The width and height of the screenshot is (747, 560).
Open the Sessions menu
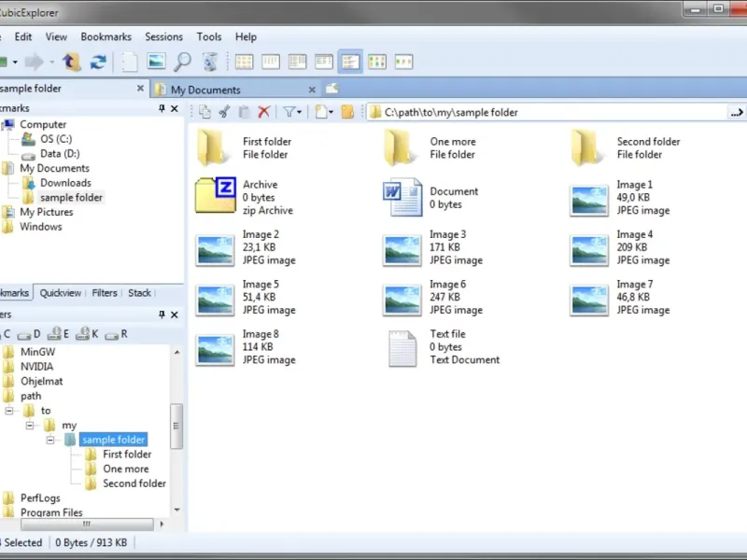163,37
